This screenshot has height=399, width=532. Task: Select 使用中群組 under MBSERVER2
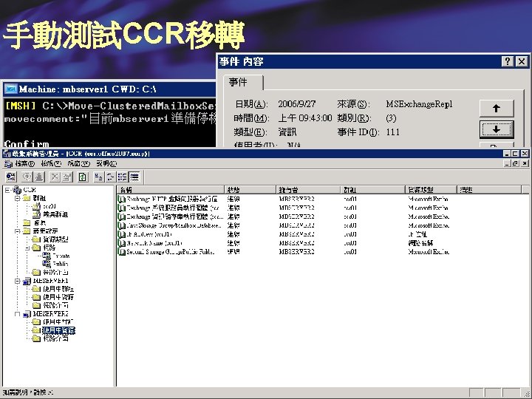58,322
